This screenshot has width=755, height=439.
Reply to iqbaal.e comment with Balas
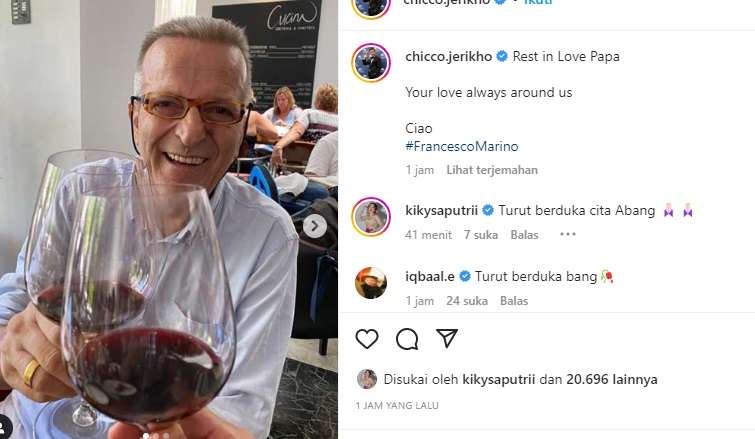click(x=514, y=301)
